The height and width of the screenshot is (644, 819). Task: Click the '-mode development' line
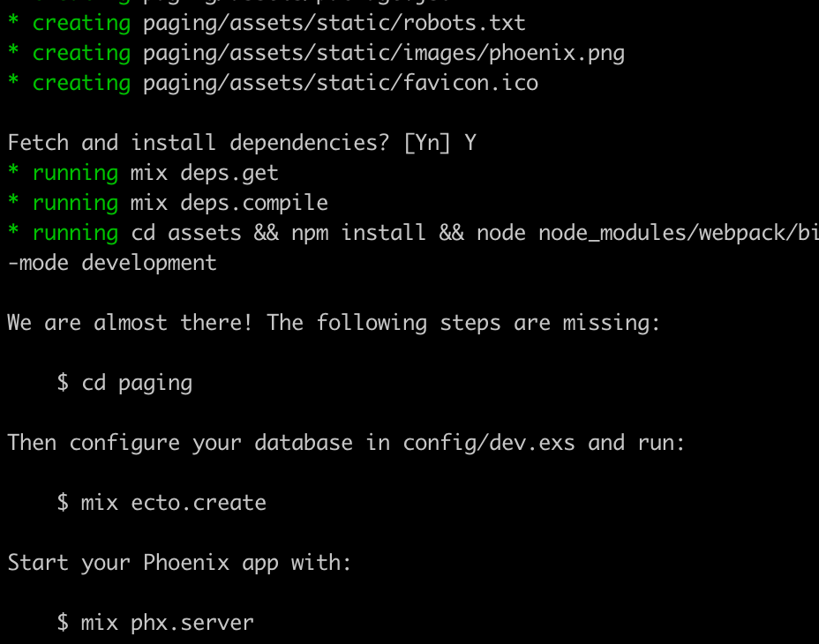tap(112, 263)
